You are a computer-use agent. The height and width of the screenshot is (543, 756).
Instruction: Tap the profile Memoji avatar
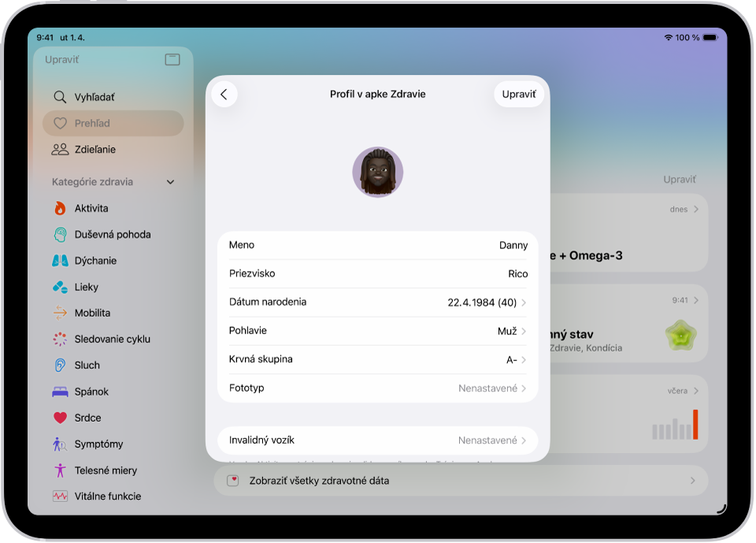[377, 173]
